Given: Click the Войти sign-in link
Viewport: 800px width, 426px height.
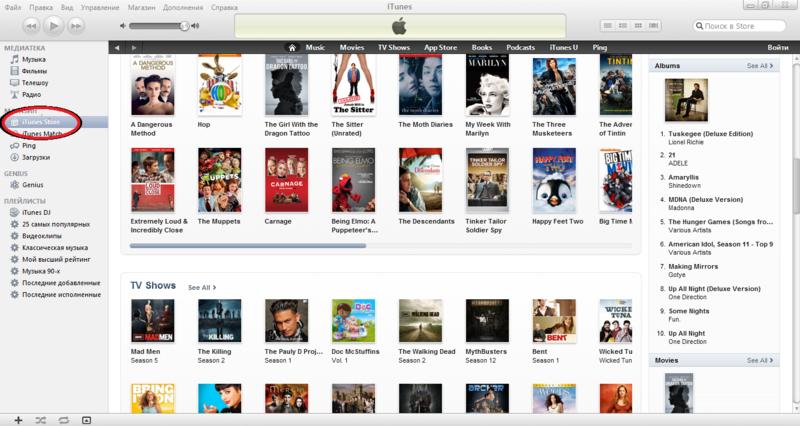Looking at the screenshot, I should (x=778, y=47).
